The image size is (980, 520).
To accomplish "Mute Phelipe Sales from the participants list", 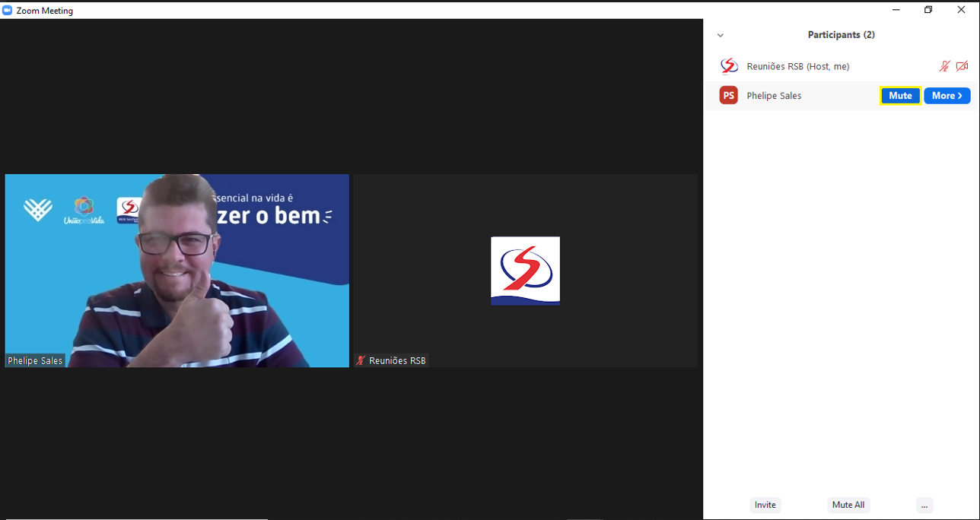I will (900, 96).
